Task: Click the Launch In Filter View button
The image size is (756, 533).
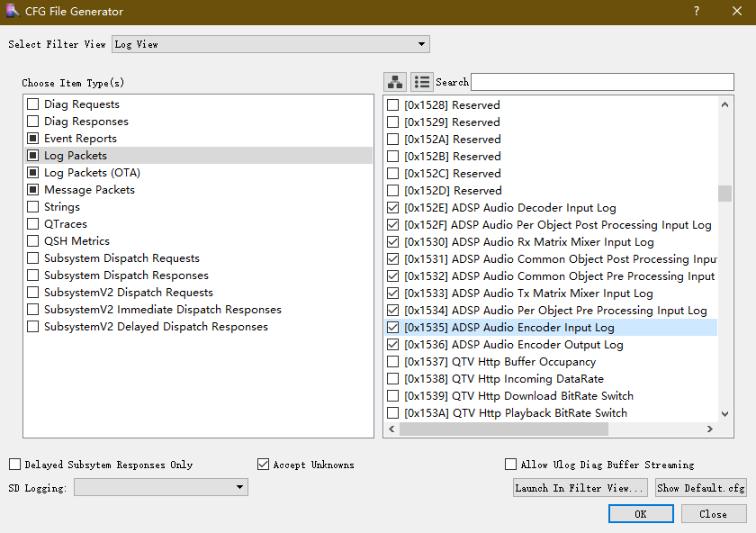Action: pyautogui.click(x=580, y=487)
